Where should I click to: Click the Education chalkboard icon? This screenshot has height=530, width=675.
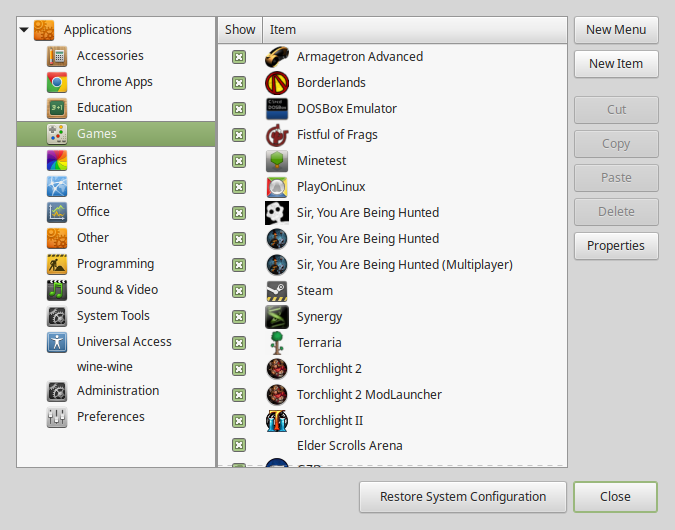pos(57,108)
